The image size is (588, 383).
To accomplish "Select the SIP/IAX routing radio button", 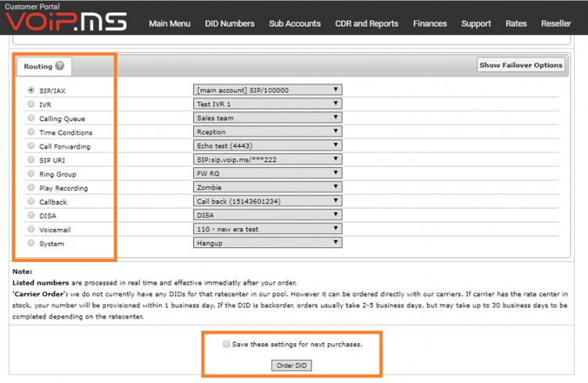I will 31,91.
